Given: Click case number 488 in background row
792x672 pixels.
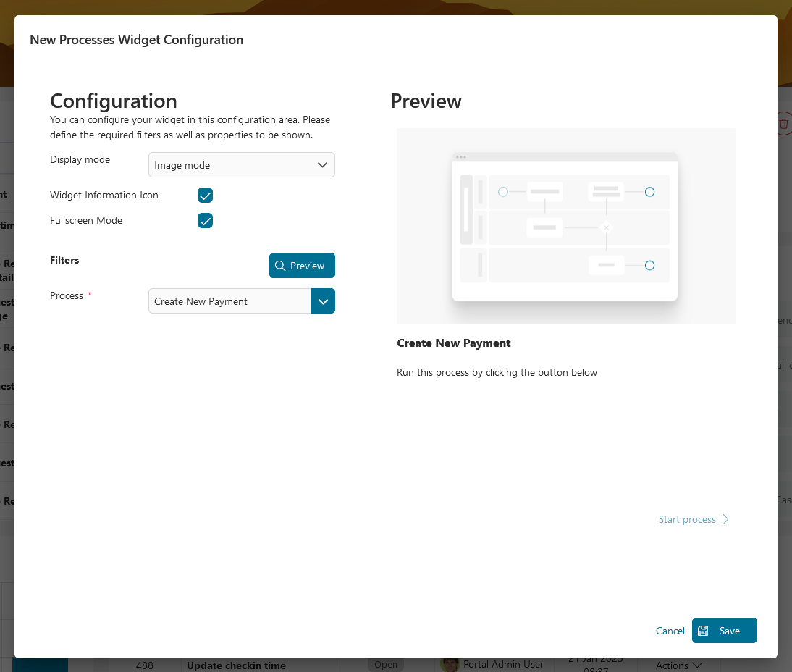Looking at the screenshot, I should (x=145, y=665).
